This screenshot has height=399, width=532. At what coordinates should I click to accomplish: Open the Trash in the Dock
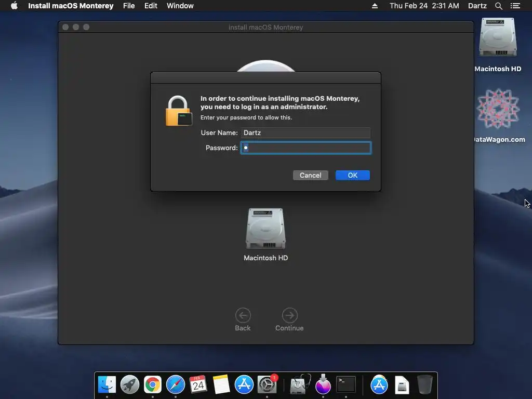point(424,385)
